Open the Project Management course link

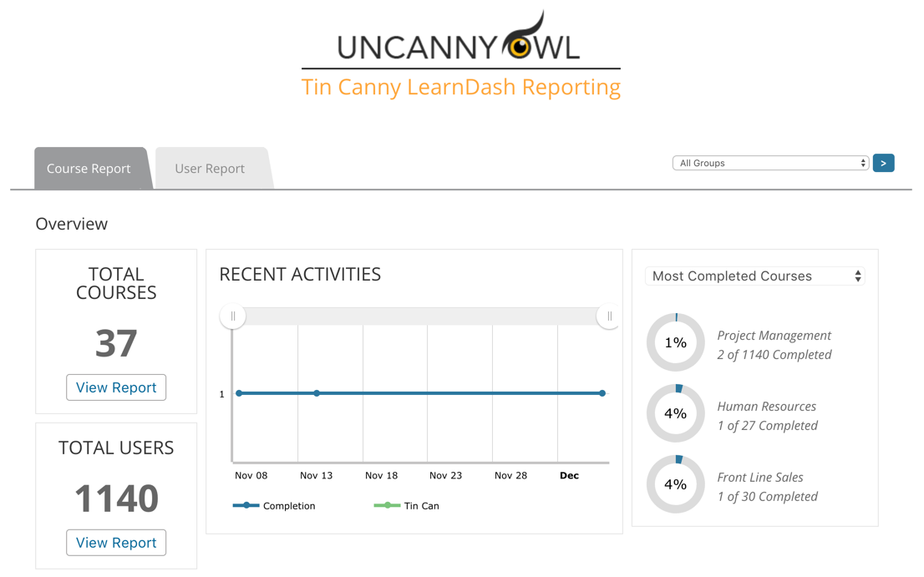774,336
